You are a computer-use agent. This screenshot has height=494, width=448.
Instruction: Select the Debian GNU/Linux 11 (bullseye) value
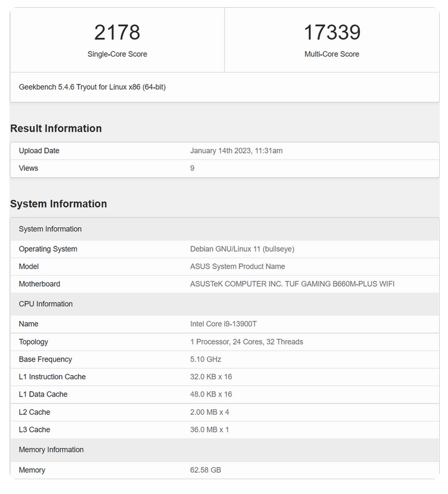242,249
